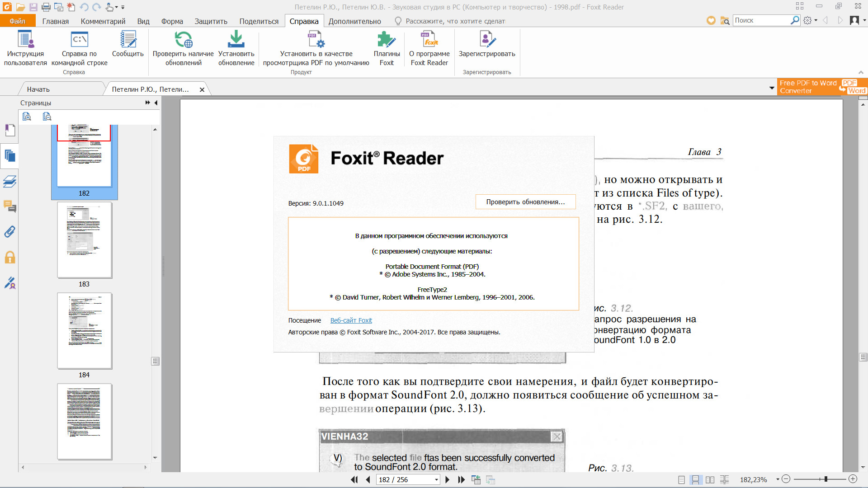Toggle full screen mode icon in title bar
868x488 pixels.
tap(800, 6)
